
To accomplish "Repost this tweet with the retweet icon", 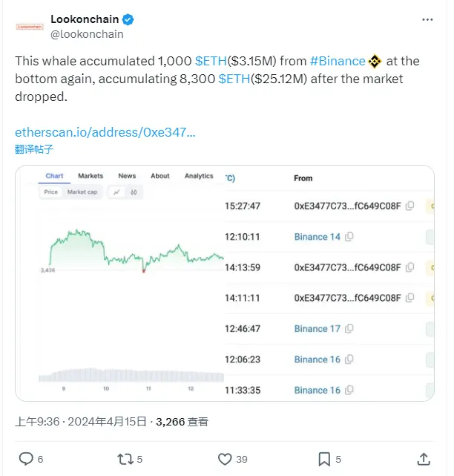I will pyautogui.click(x=125, y=458).
